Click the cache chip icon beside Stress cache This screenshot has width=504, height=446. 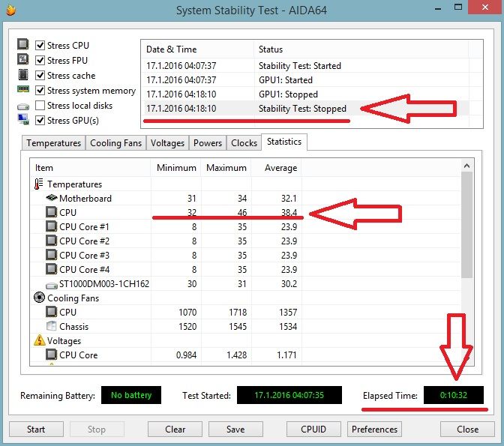click(22, 74)
